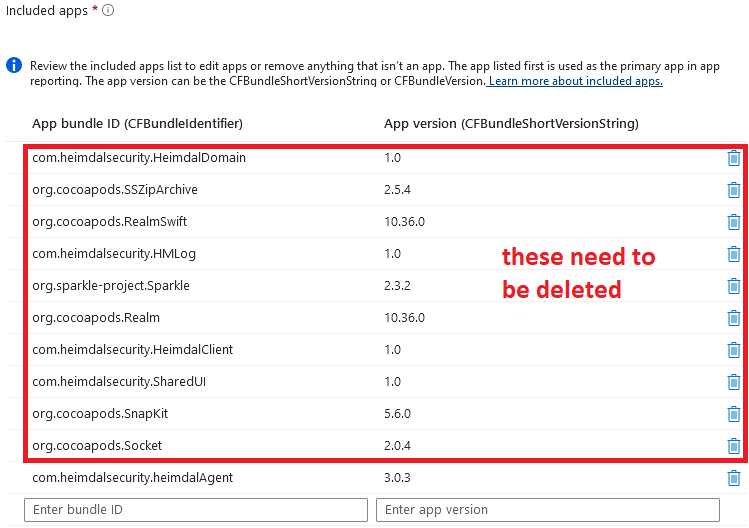
Task: Click version 10.36.0 in the RealmSwift row
Action: point(405,222)
